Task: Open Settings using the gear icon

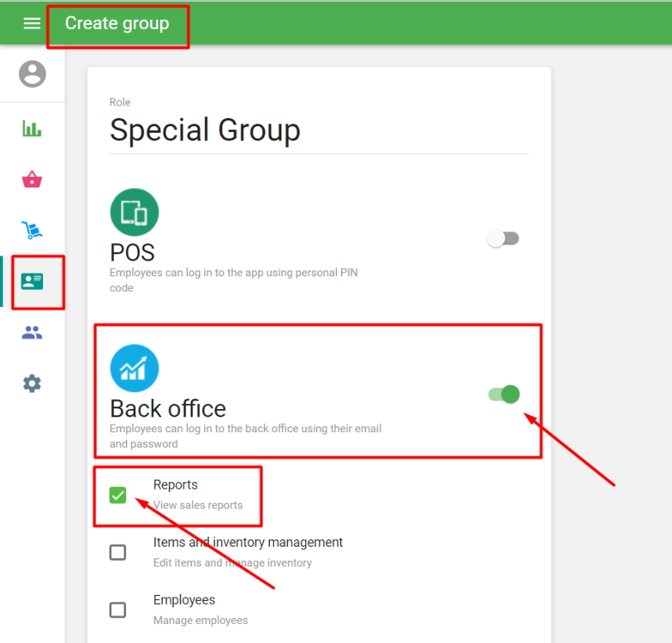Action: click(x=33, y=383)
